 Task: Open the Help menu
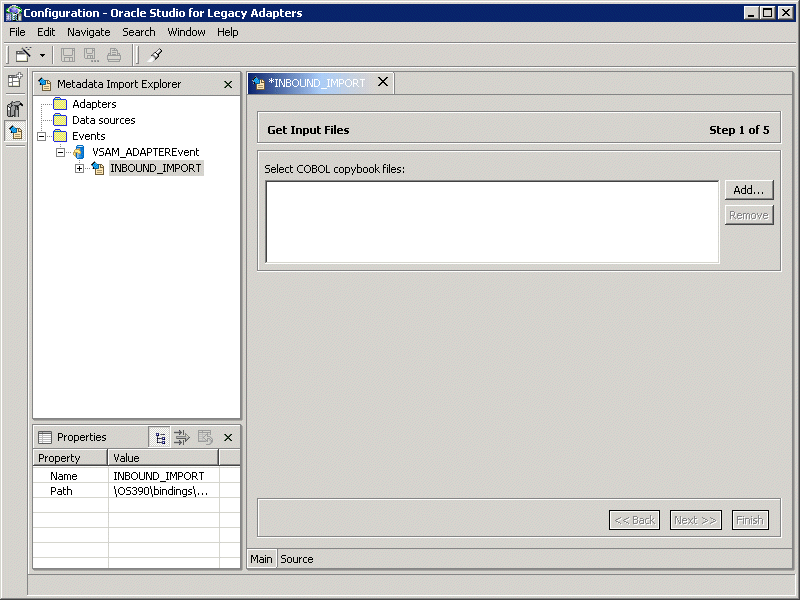tap(228, 32)
